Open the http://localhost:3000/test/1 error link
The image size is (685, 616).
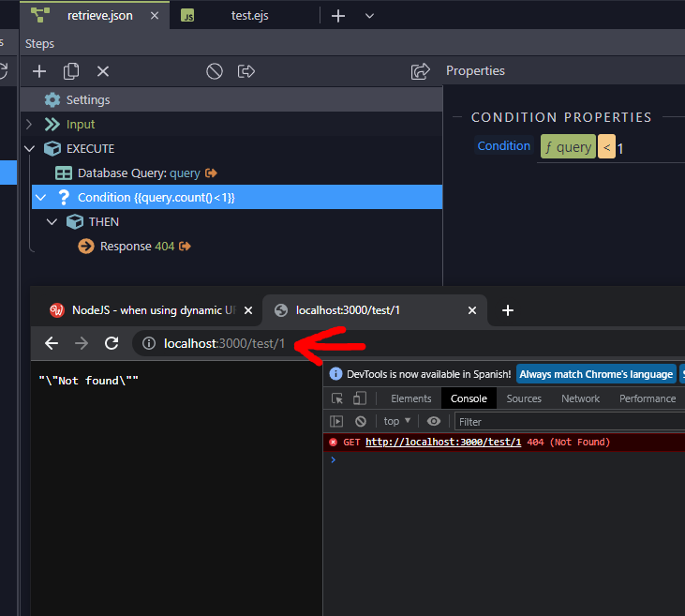(443, 442)
